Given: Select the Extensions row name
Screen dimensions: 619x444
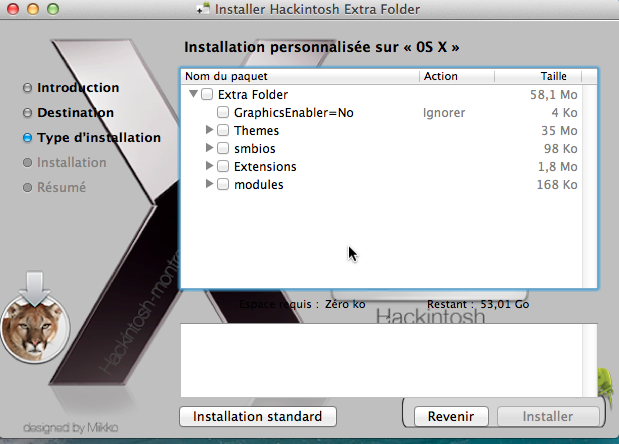Looking at the screenshot, I should click(x=265, y=167).
